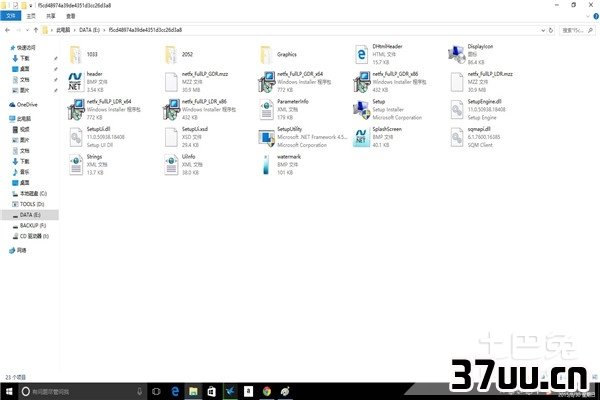Open the 2052 folder
The width and height of the screenshot is (600, 400).
[x=171, y=55]
